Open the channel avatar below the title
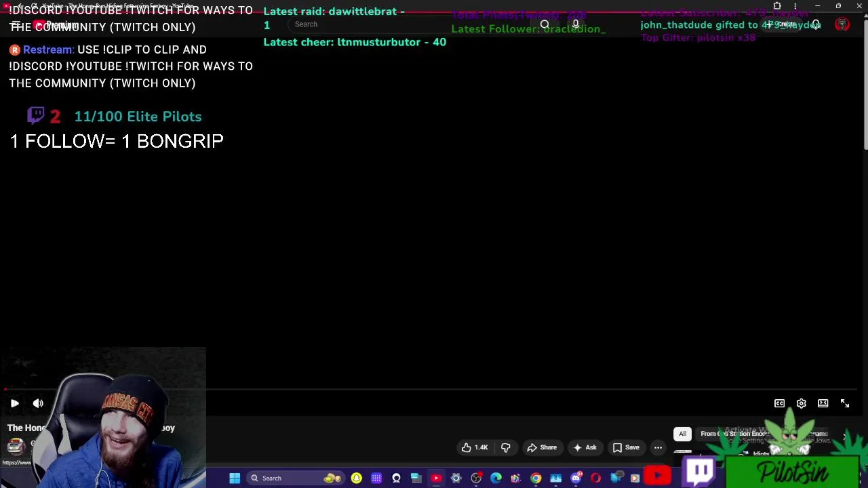Screen dimensions: 868x488 [16, 447]
